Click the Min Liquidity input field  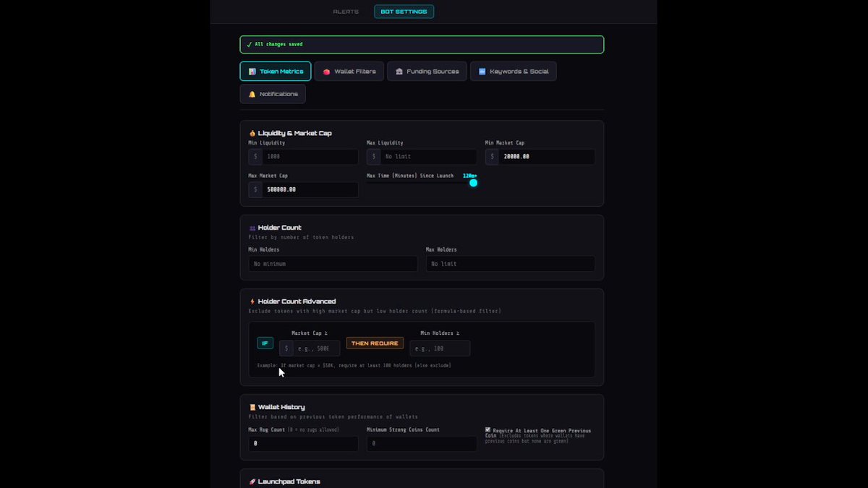tap(310, 157)
